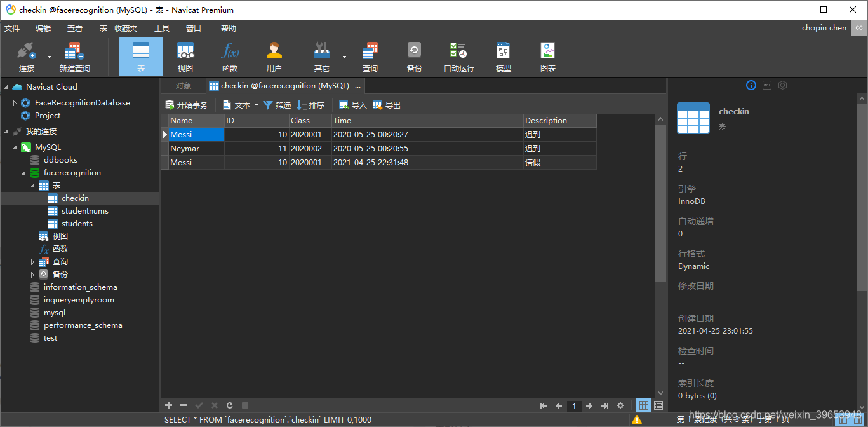The image size is (868, 427).
Task: Open the 备份 (Backup) toolbar icon
Action: [414, 56]
